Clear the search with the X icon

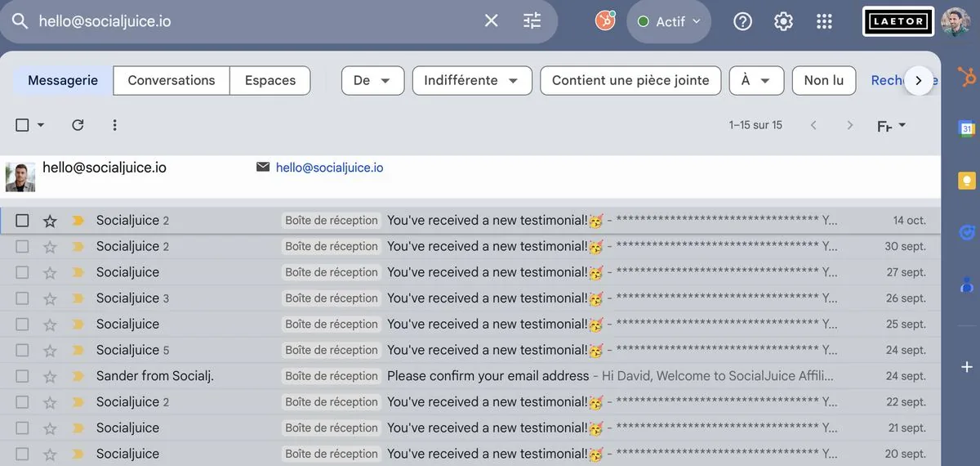click(491, 21)
